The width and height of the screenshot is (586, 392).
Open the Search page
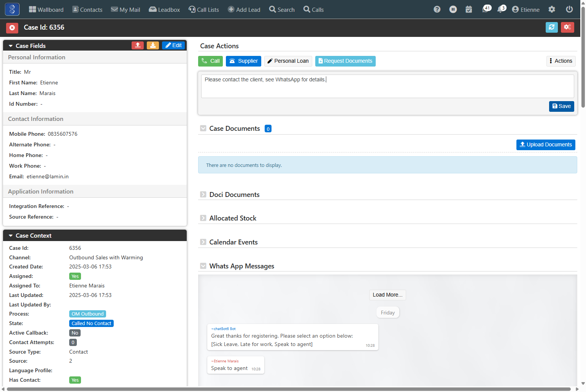tap(282, 10)
